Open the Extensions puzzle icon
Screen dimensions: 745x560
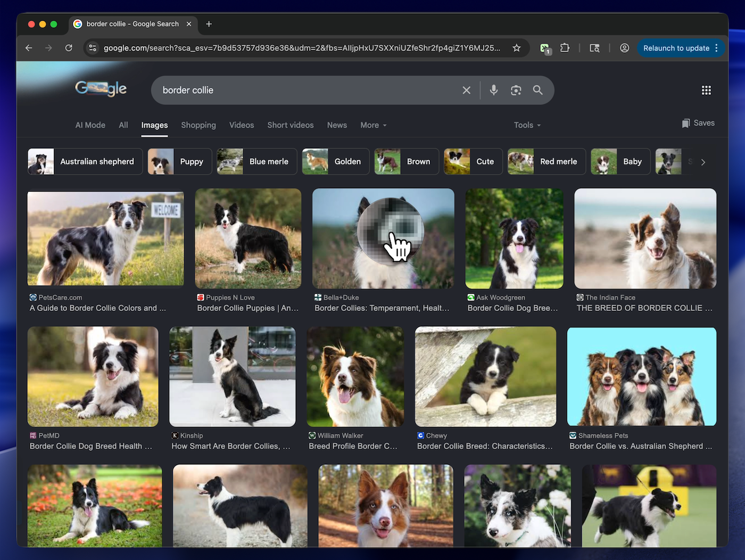point(565,48)
